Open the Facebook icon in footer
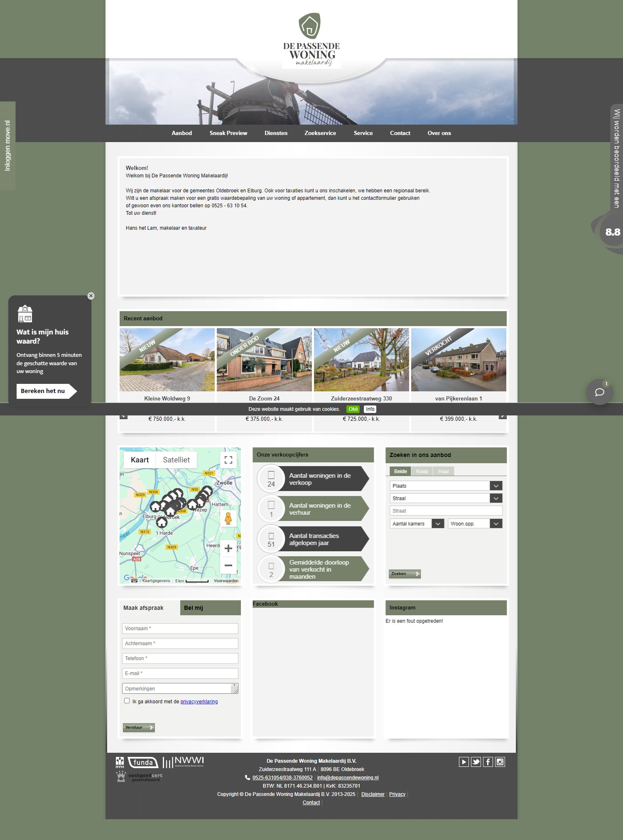 click(x=488, y=761)
